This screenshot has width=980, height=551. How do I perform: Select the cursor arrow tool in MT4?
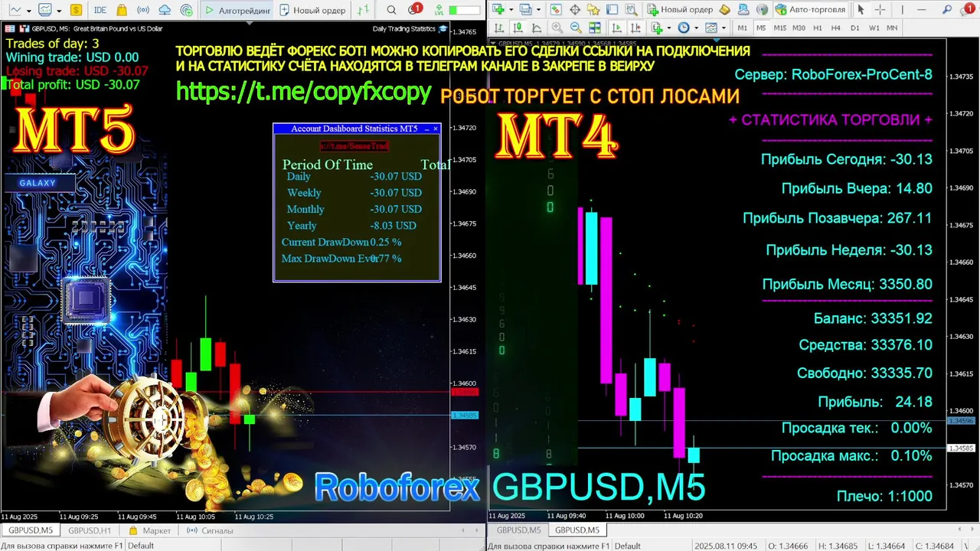[861, 10]
